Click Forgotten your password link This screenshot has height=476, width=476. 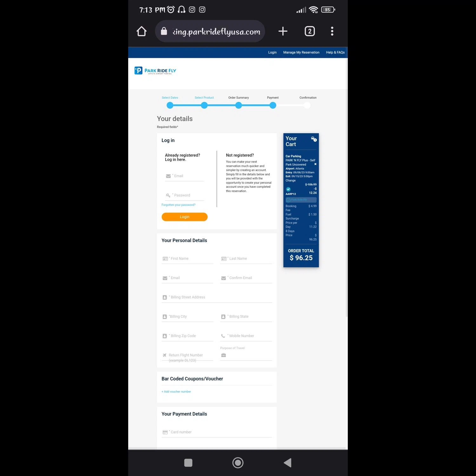tap(178, 205)
